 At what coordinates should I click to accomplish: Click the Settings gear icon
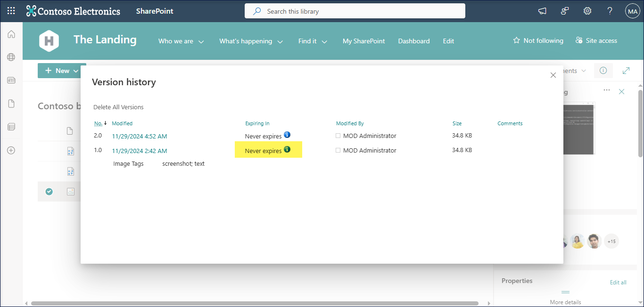coord(587,11)
